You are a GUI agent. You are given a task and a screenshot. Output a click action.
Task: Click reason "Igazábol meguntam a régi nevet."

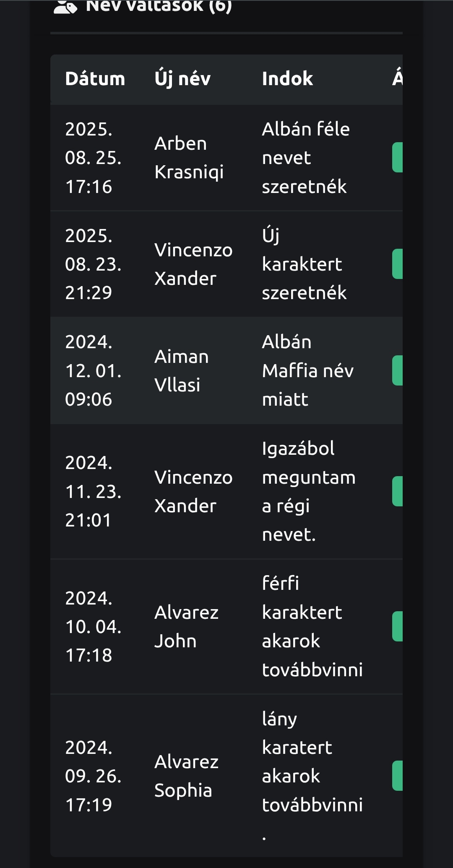[308, 492]
